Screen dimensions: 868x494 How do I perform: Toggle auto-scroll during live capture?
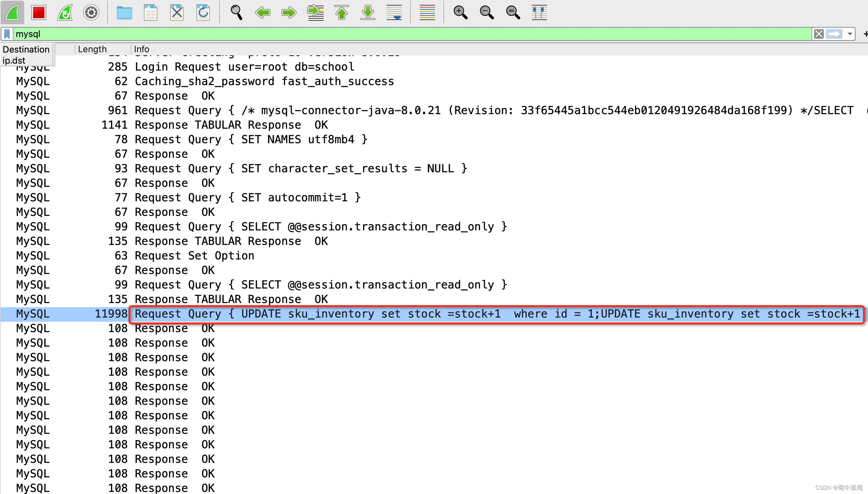point(394,12)
